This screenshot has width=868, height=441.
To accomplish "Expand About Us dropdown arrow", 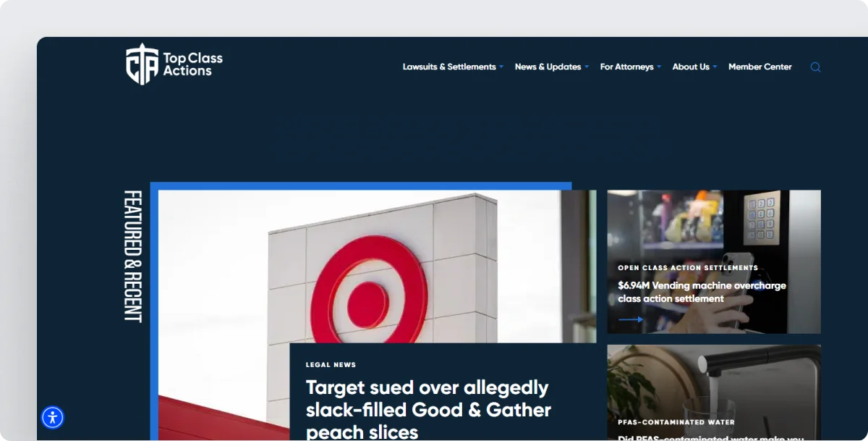I will pyautogui.click(x=715, y=67).
